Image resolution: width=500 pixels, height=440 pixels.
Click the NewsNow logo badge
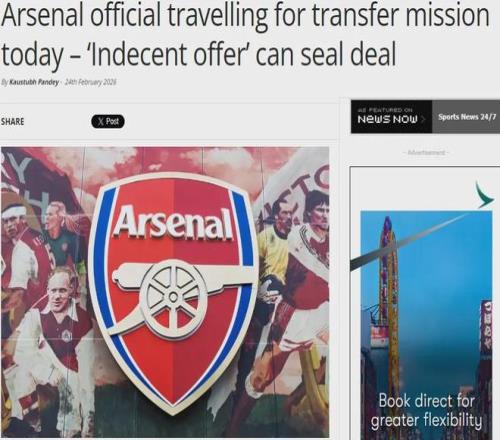tap(387, 119)
